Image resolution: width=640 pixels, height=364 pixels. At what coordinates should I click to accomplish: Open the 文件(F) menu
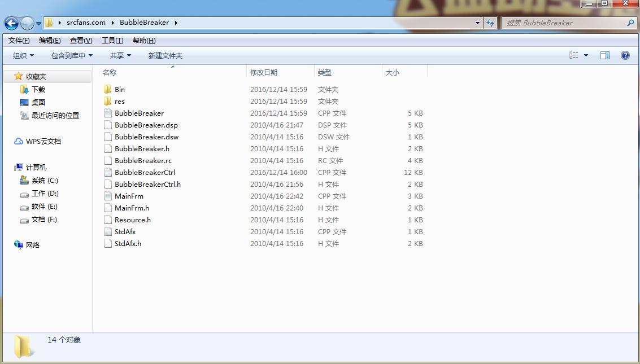(x=19, y=41)
